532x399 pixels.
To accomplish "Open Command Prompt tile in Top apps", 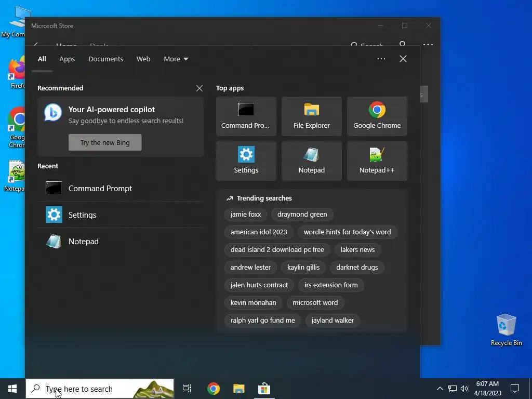I will (x=246, y=116).
